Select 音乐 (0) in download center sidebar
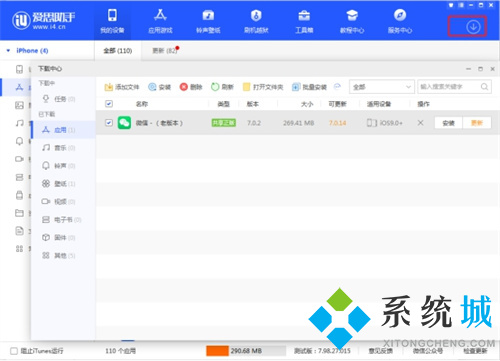 (63, 148)
